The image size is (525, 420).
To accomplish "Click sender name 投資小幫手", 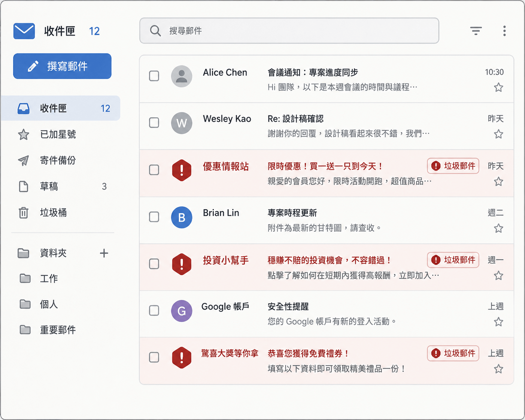I will coord(226,261).
